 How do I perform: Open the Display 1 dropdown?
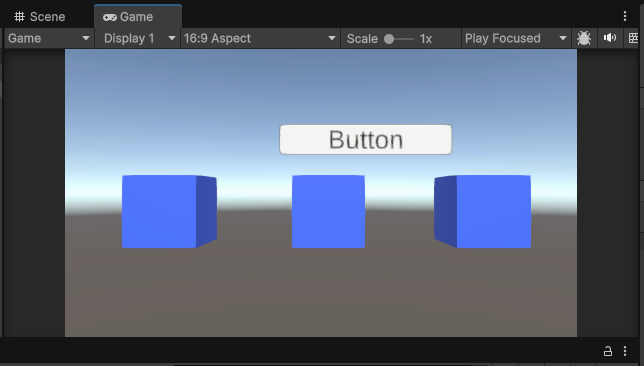coord(139,39)
